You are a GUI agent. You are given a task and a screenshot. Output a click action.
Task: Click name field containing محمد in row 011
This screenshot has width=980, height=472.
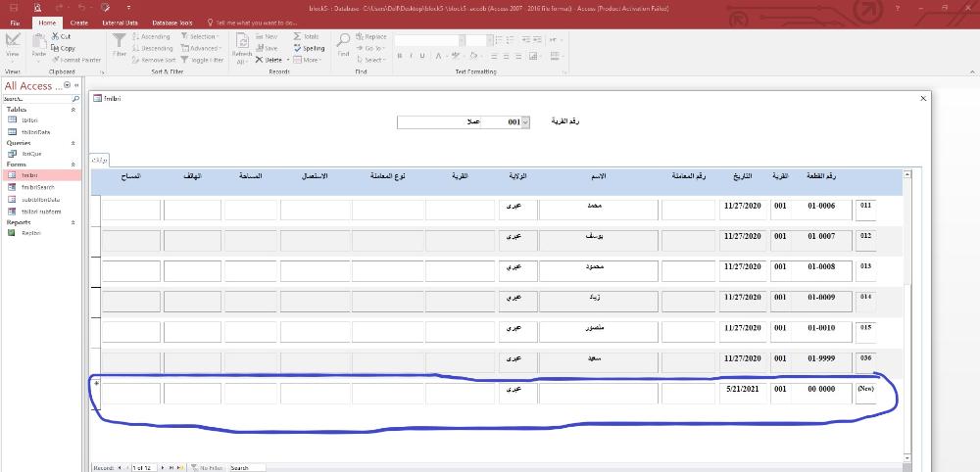coord(598,210)
